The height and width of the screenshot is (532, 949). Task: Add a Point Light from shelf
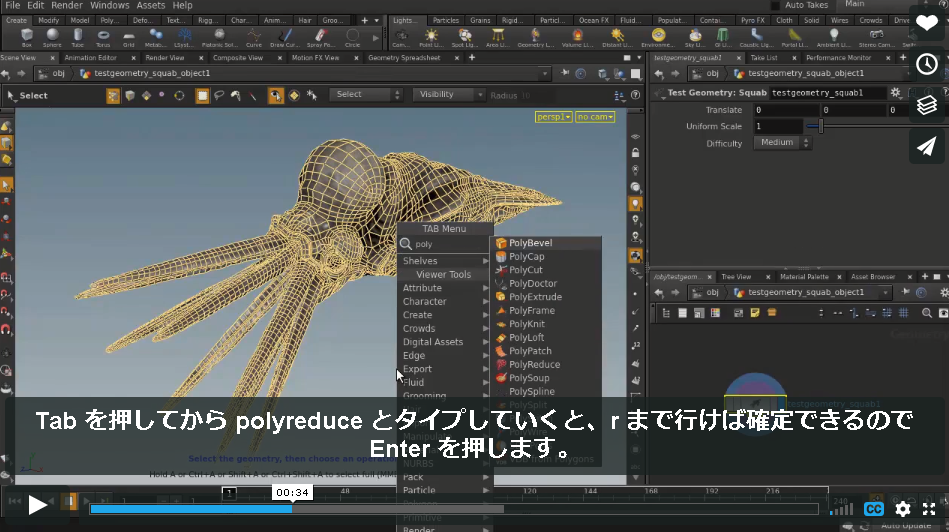point(431,38)
